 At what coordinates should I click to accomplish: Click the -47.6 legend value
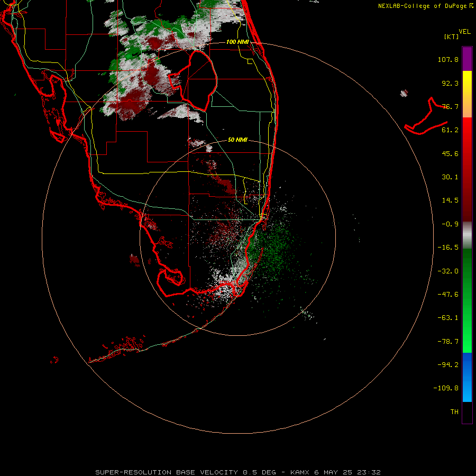[x=448, y=295]
